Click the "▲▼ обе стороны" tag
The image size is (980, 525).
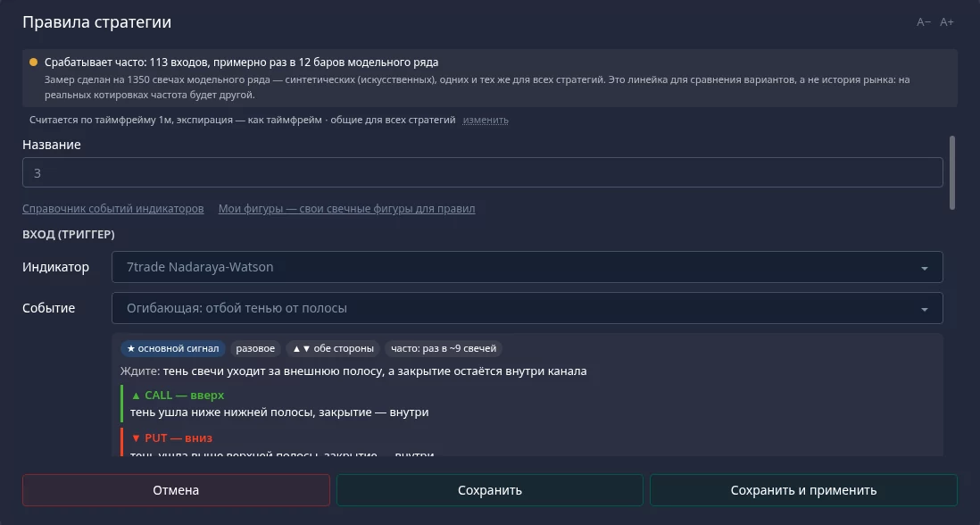tap(333, 348)
